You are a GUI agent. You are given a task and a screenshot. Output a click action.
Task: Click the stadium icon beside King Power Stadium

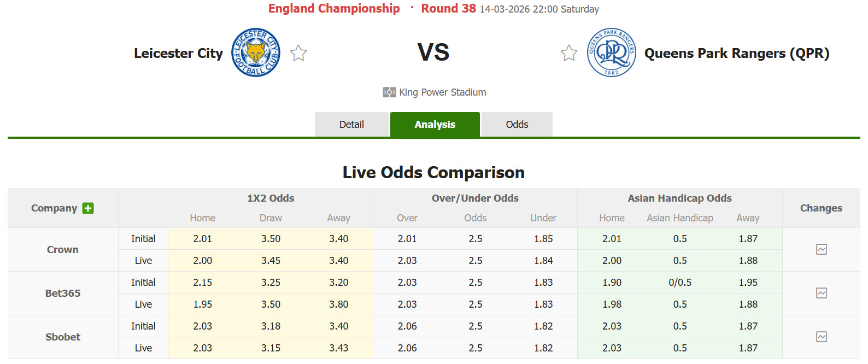(389, 92)
